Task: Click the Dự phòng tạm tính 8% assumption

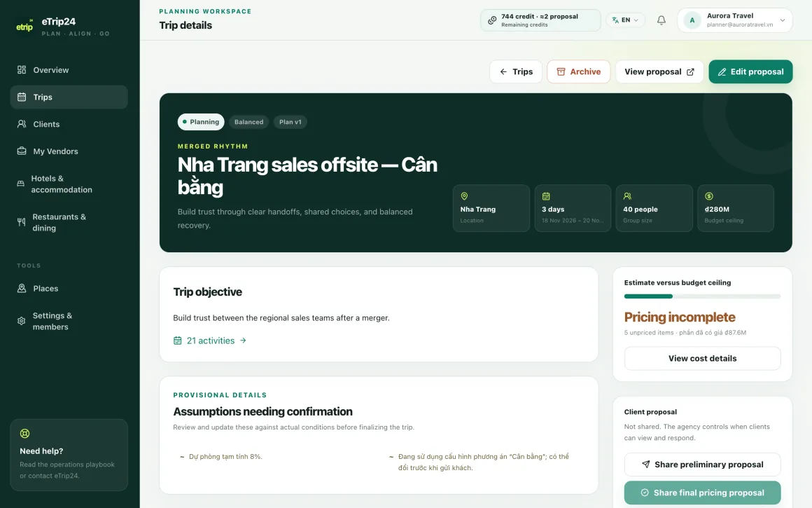Action: click(x=225, y=457)
